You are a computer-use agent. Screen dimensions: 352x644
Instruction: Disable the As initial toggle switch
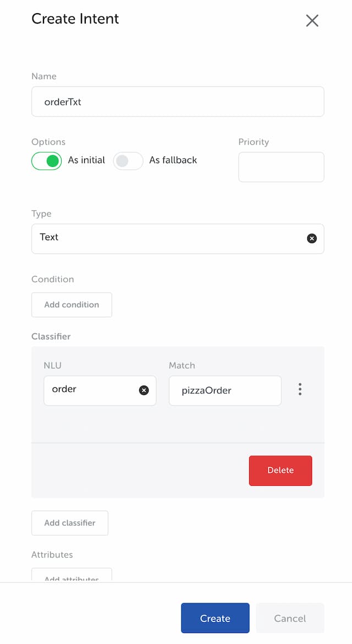point(46,161)
